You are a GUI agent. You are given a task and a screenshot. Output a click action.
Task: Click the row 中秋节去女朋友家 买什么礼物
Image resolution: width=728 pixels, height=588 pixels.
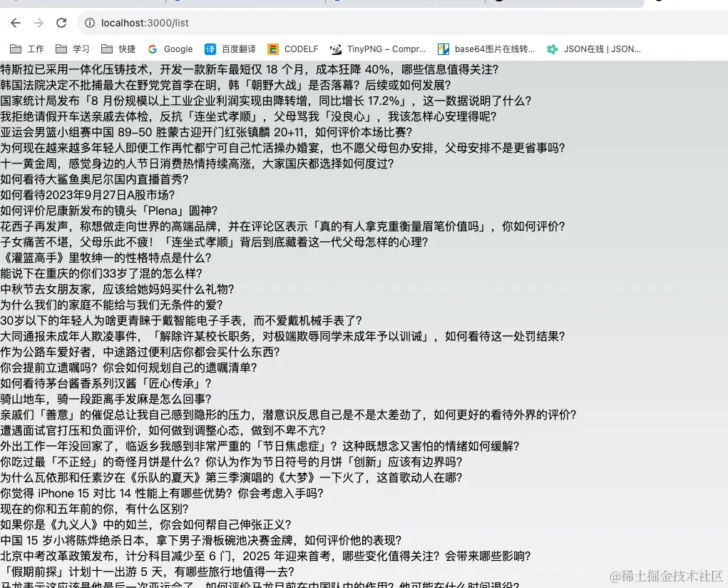117,290
